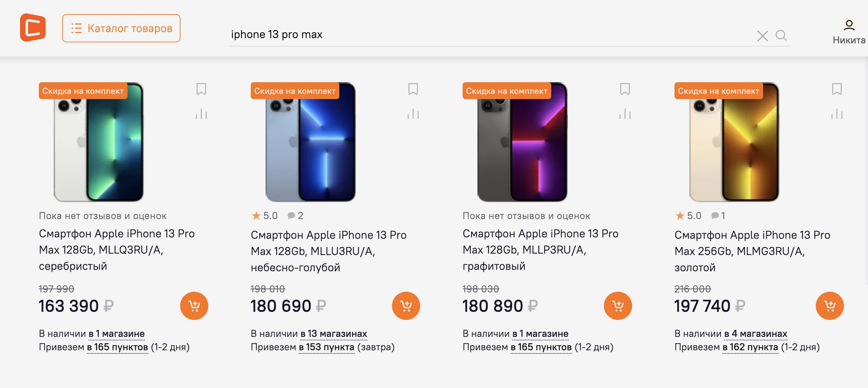The image size is (868, 388).
Task: Open the Никита profile icon
Action: click(x=849, y=25)
